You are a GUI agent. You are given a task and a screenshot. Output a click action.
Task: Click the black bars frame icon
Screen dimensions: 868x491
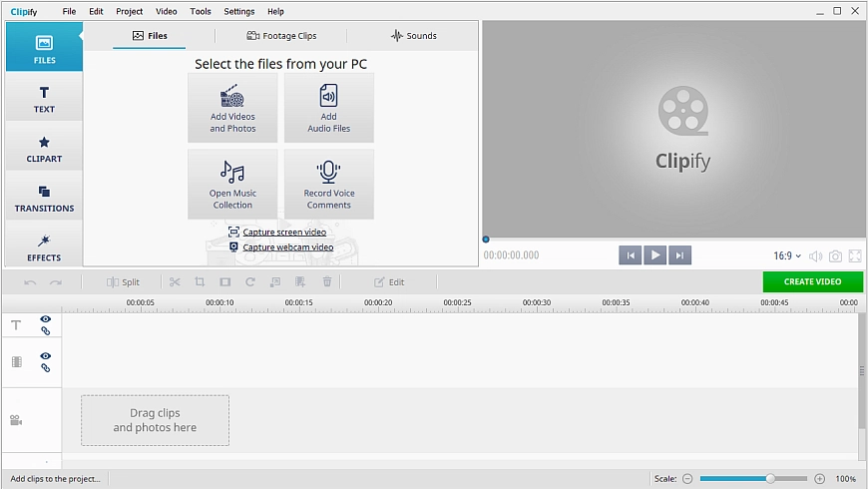pos(224,282)
